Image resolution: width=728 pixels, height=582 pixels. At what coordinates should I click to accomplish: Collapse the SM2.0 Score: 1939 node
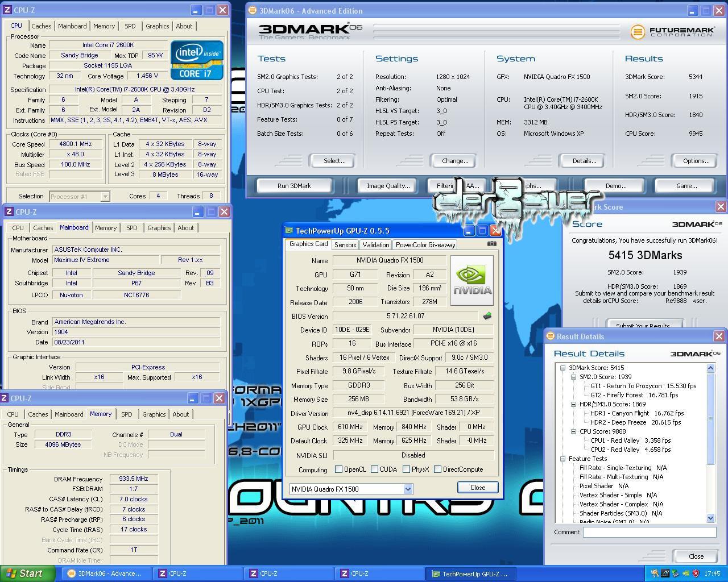click(573, 377)
